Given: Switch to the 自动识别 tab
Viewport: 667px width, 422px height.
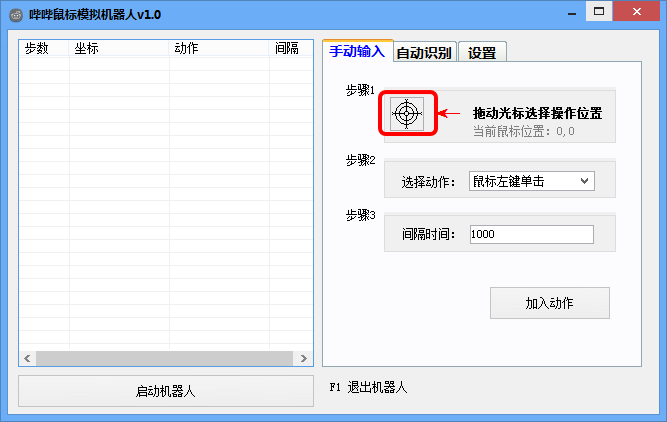Looking at the screenshot, I should [425, 53].
